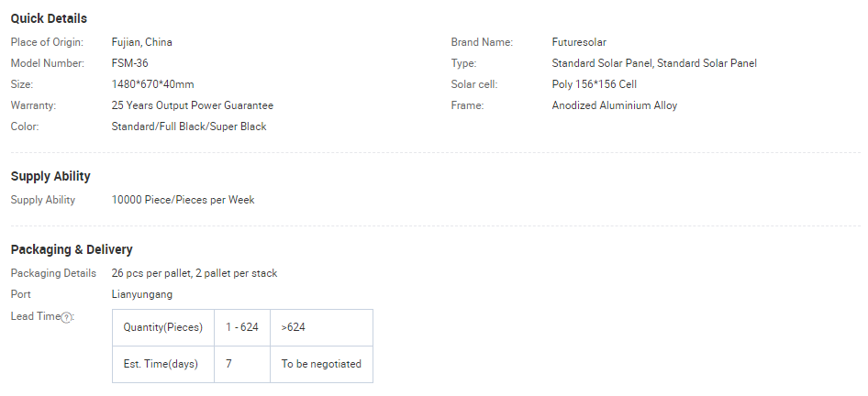Click the 26 pcs per pallet packaging details

point(195,273)
